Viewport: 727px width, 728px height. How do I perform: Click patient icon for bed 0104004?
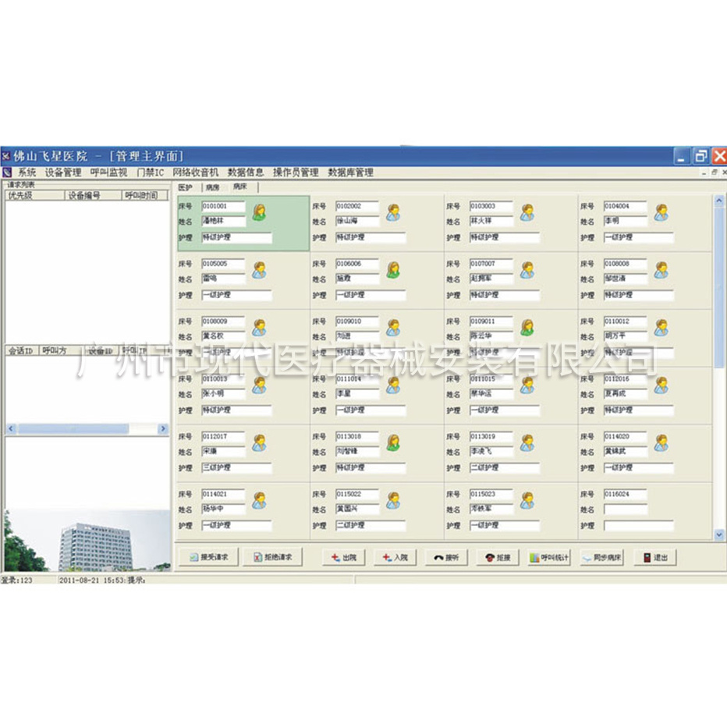(x=661, y=211)
